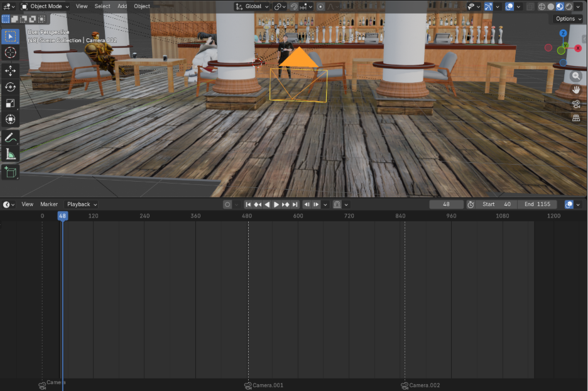Choose the Scale tool
Image resolution: width=588 pixels, height=391 pixels.
point(11,103)
